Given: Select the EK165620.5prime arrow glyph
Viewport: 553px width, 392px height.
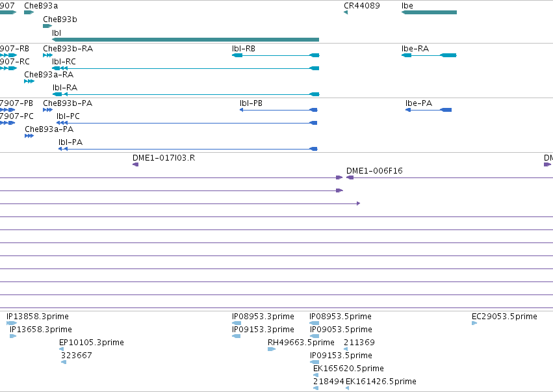Looking at the screenshot, I should pos(316,375).
